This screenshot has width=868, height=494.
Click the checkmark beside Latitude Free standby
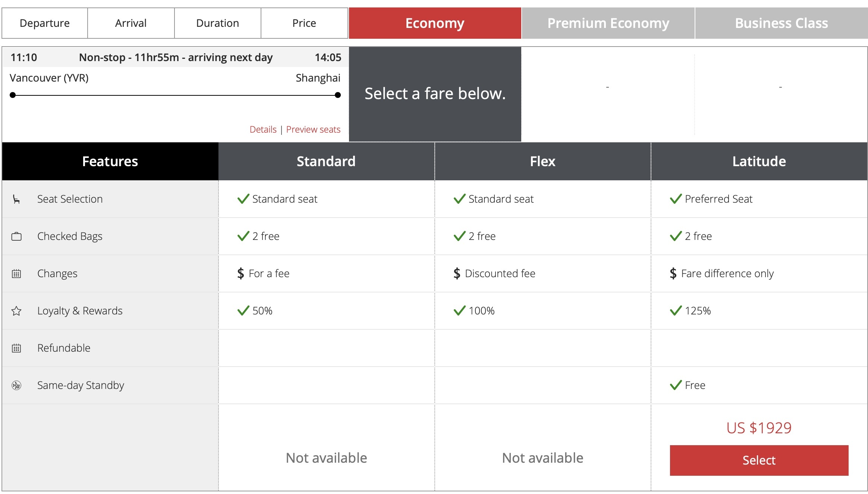[676, 385]
